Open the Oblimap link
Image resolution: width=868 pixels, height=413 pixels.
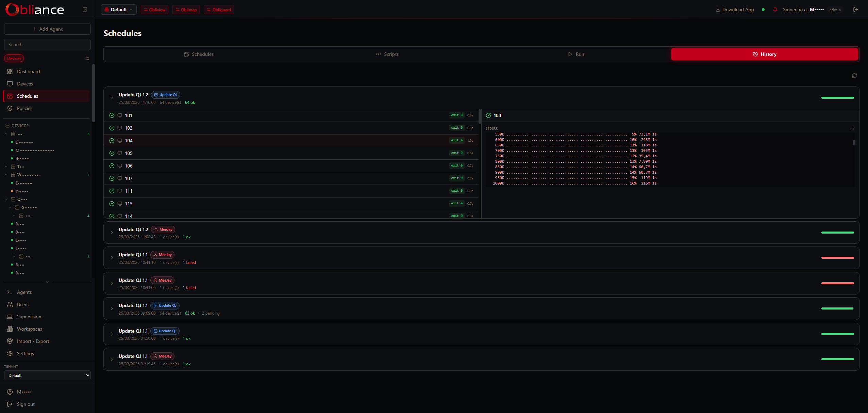point(186,10)
